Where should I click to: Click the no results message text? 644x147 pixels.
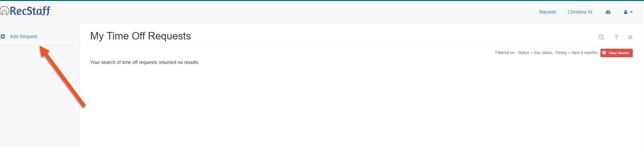[x=144, y=62]
